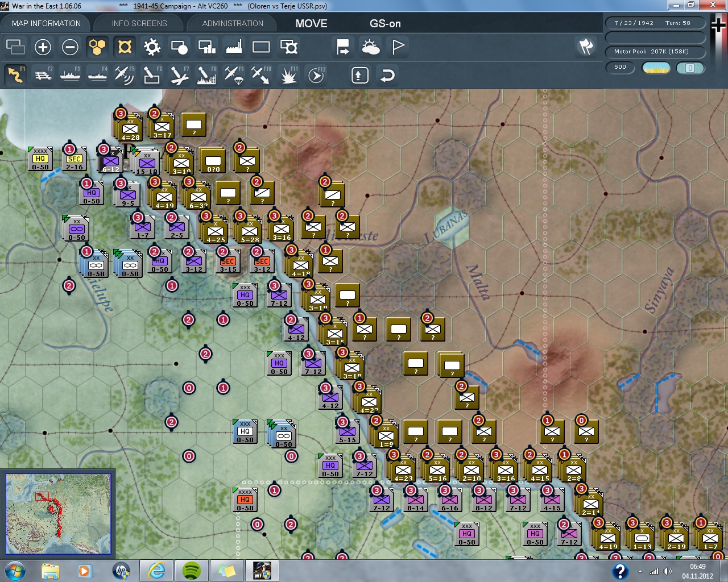Viewport: 728px width, 582px height.
Task: Open Spotify from the taskbar
Action: 191,571
